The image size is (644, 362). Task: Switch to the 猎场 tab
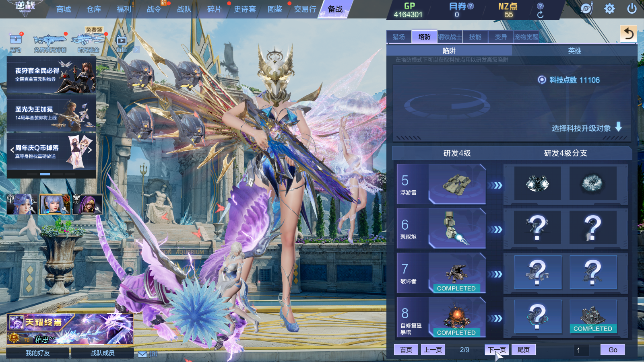399,37
